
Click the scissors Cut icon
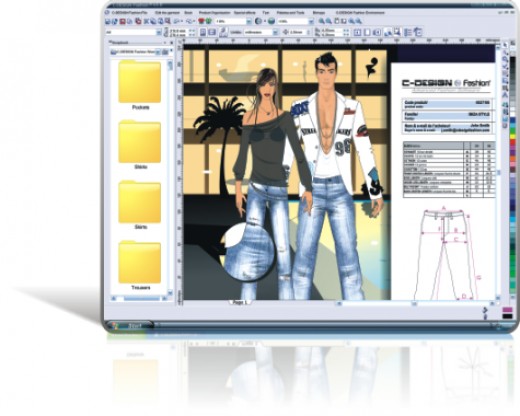click(x=146, y=21)
